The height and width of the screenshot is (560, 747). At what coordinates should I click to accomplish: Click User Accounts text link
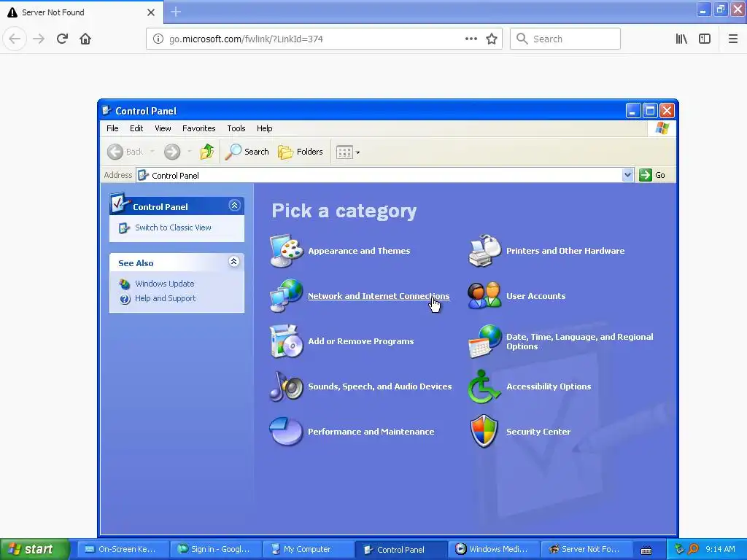536,296
